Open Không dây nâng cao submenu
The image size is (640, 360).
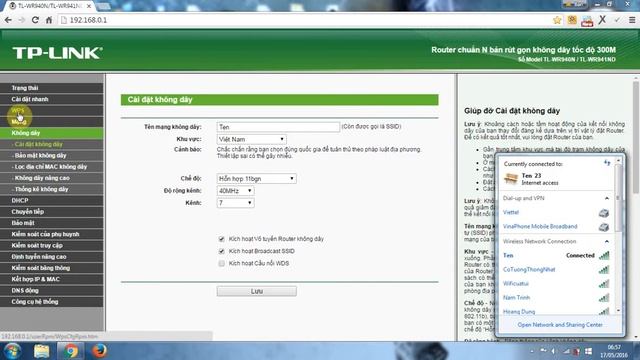(x=52, y=178)
